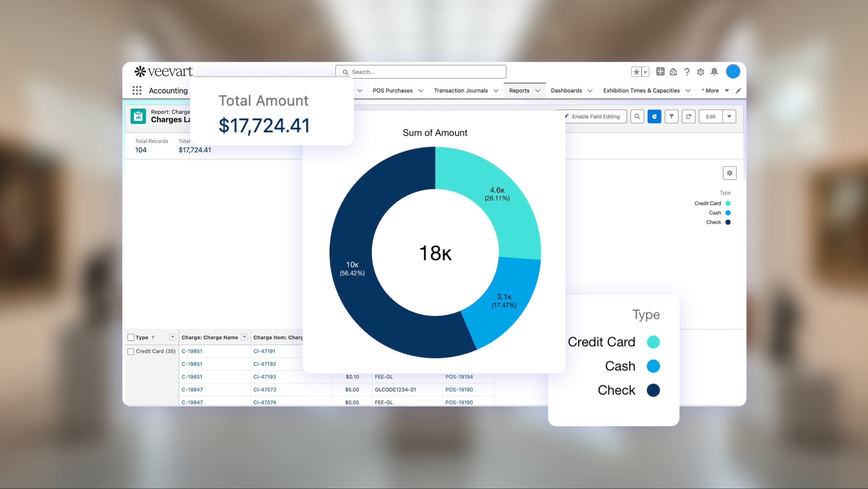Select the Reports tab

pos(520,90)
